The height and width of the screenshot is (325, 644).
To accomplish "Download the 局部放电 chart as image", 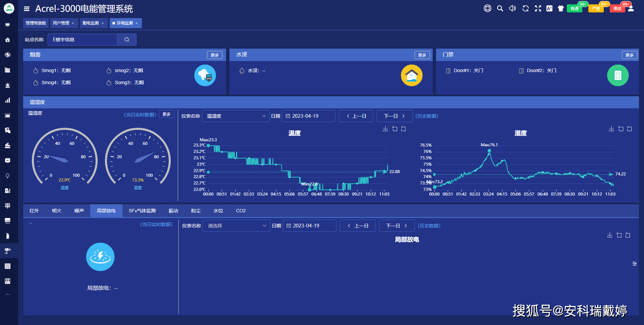I will coord(610,235).
